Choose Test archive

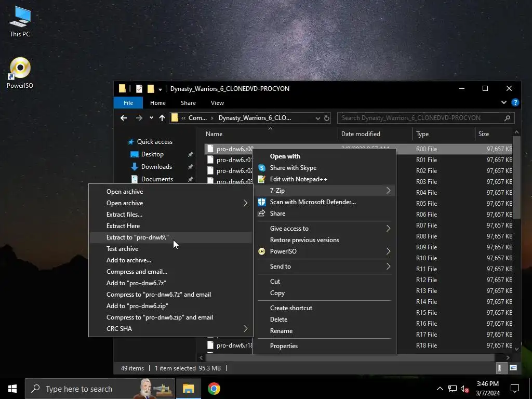coord(170,249)
